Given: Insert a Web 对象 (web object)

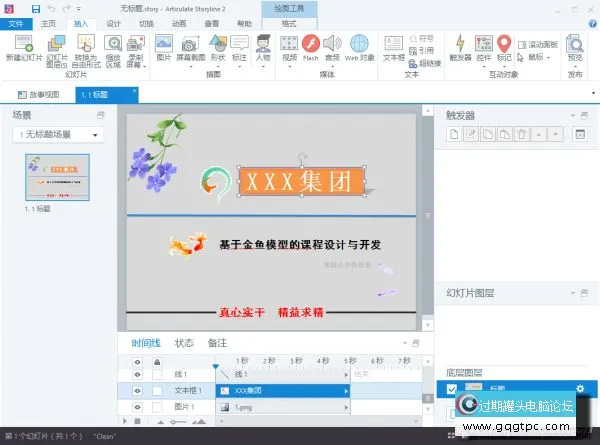Looking at the screenshot, I should pyautogui.click(x=359, y=46).
